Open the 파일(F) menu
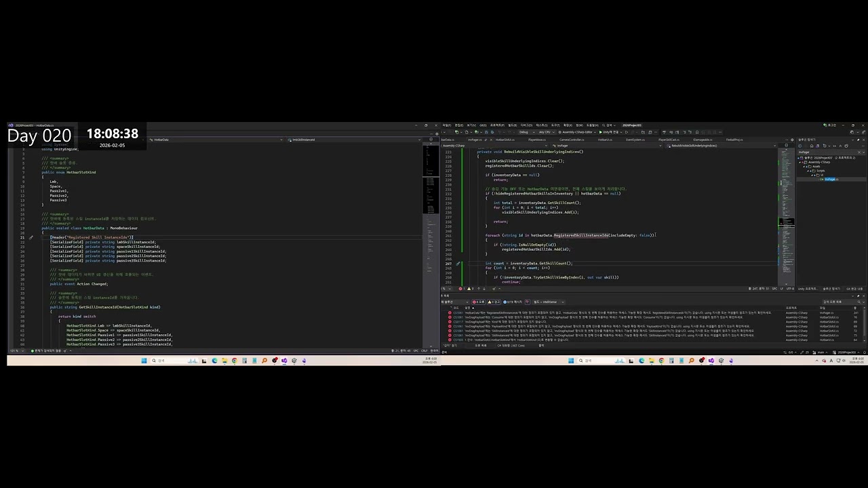This screenshot has height=488, width=868. click(446, 125)
